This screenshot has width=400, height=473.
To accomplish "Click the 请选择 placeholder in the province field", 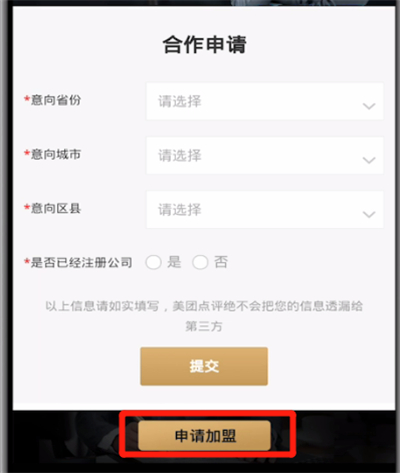I will coord(180,101).
